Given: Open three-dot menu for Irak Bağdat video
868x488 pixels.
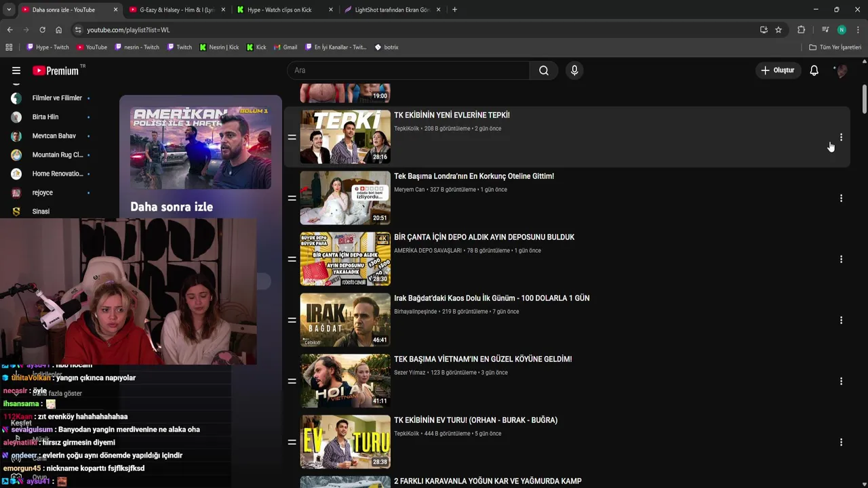Looking at the screenshot, I should tap(841, 320).
